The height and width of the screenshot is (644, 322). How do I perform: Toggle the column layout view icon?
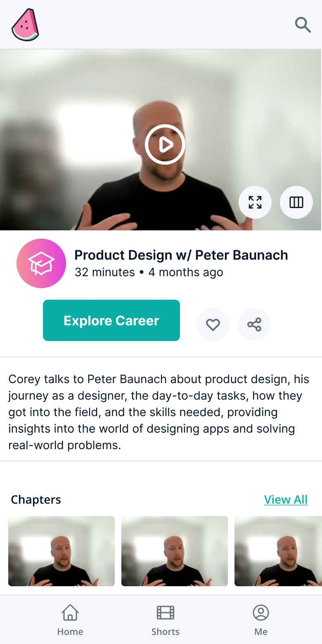coord(296,202)
